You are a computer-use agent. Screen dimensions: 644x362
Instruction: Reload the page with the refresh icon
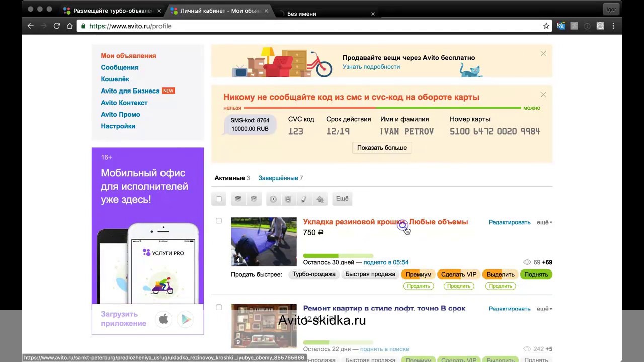point(57,26)
